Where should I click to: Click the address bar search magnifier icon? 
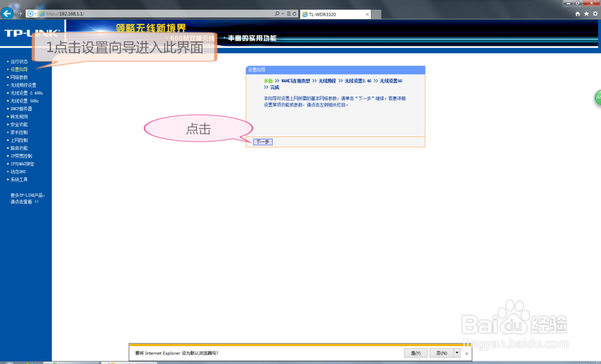pyautogui.click(x=276, y=14)
